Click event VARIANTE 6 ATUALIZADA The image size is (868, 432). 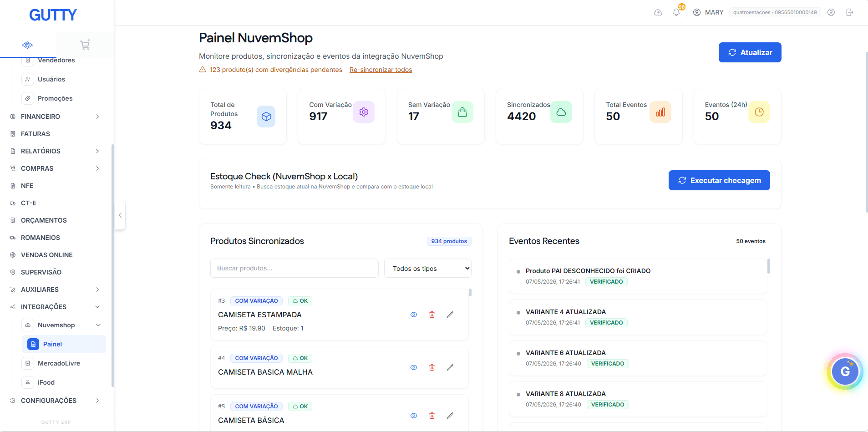tap(638, 358)
